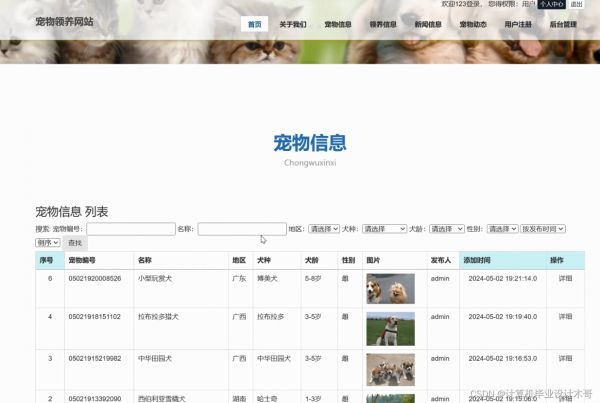
Task: Open 后台管理 admin link
Action: point(562,23)
